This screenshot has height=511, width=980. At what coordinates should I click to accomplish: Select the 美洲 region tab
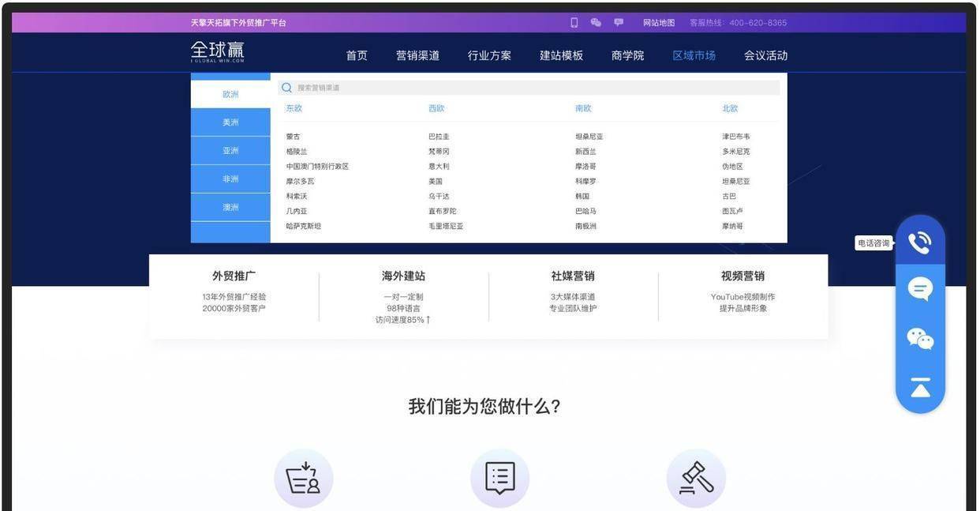point(230,122)
